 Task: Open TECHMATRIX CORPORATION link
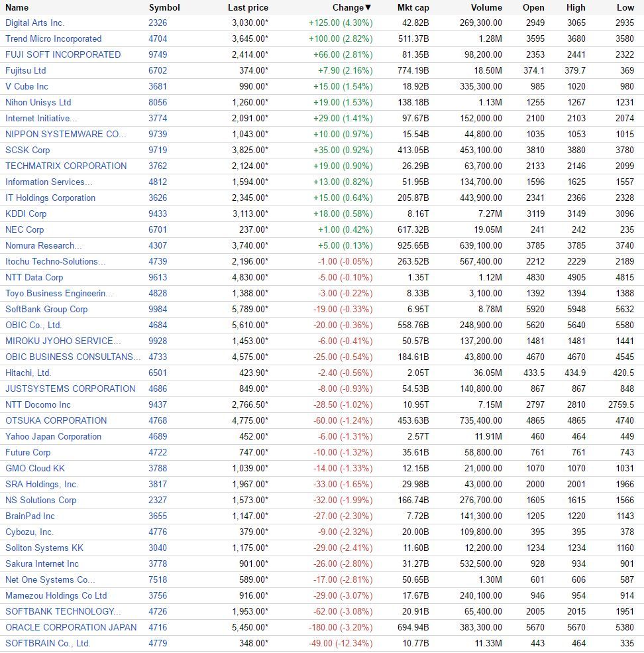(66, 166)
